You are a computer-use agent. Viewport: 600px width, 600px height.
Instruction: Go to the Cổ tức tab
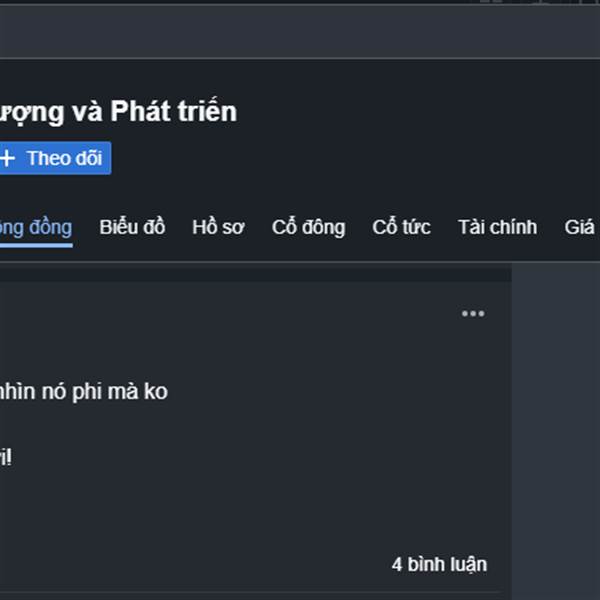(x=401, y=227)
